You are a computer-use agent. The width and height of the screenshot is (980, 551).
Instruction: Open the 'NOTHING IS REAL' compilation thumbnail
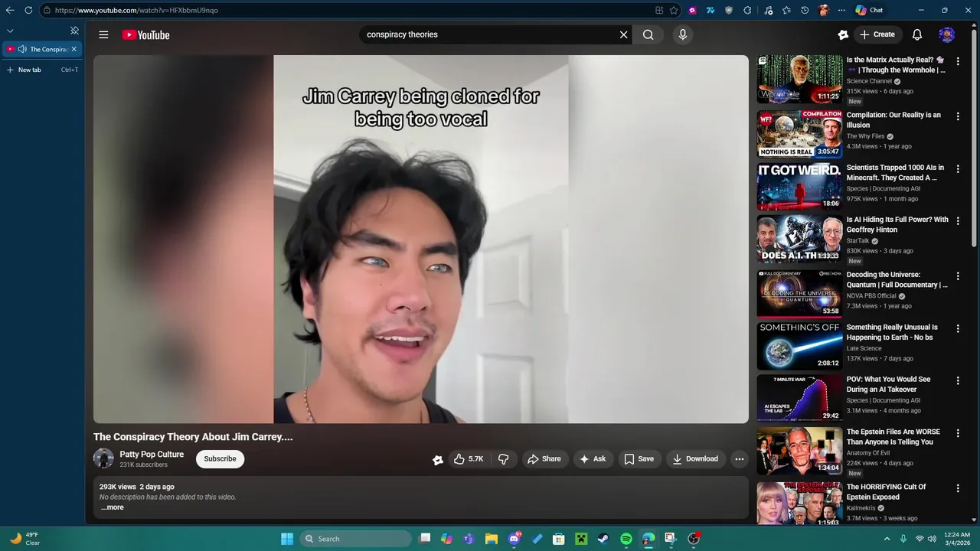pos(799,134)
